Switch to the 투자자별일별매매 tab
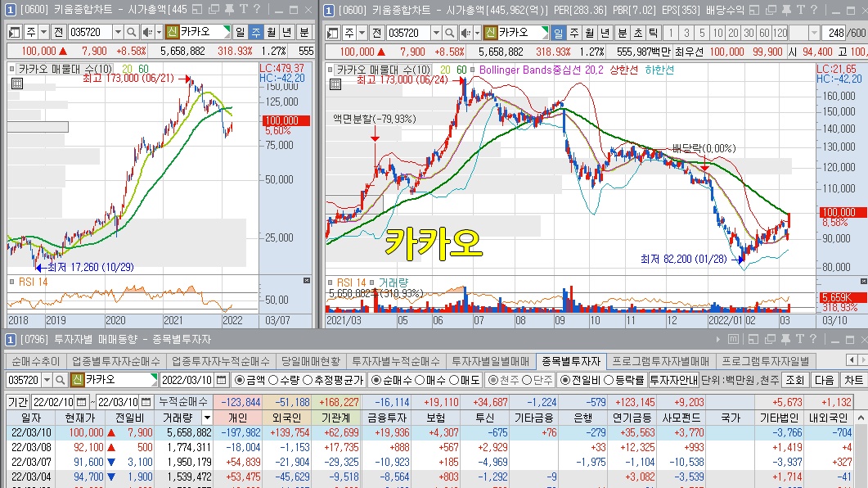This screenshot has width=868, height=488. coord(491,361)
